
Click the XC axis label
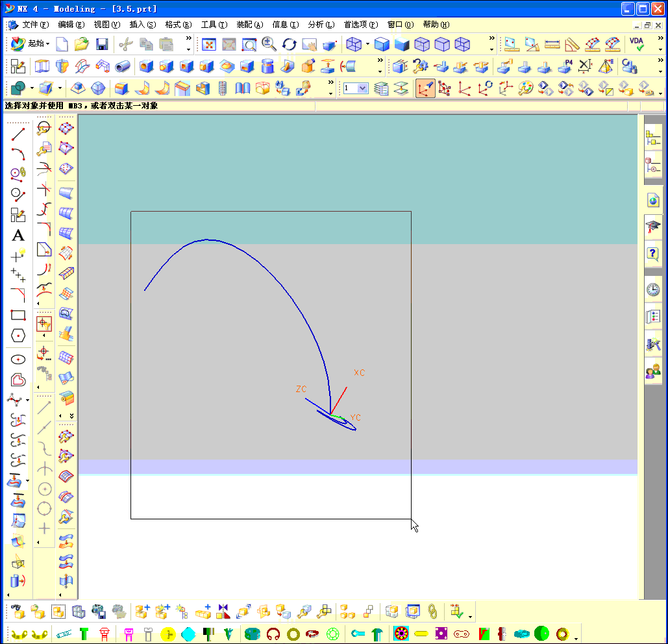point(359,373)
